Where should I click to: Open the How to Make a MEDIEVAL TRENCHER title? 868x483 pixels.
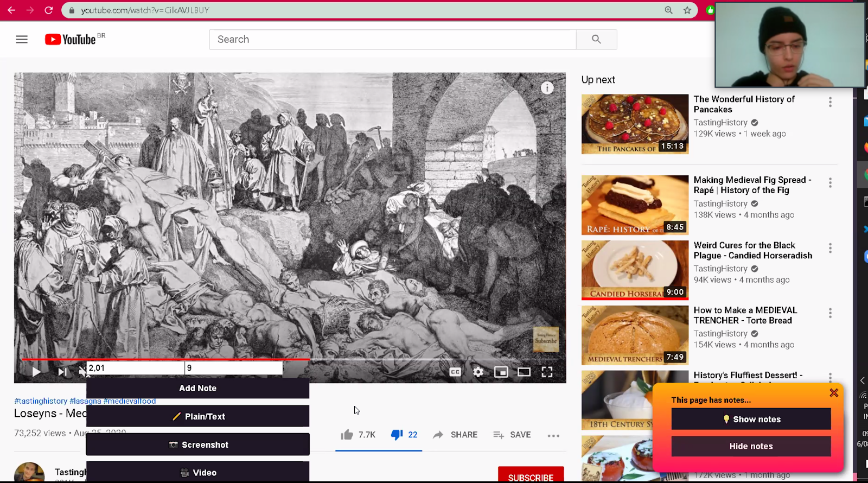point(745,315)
